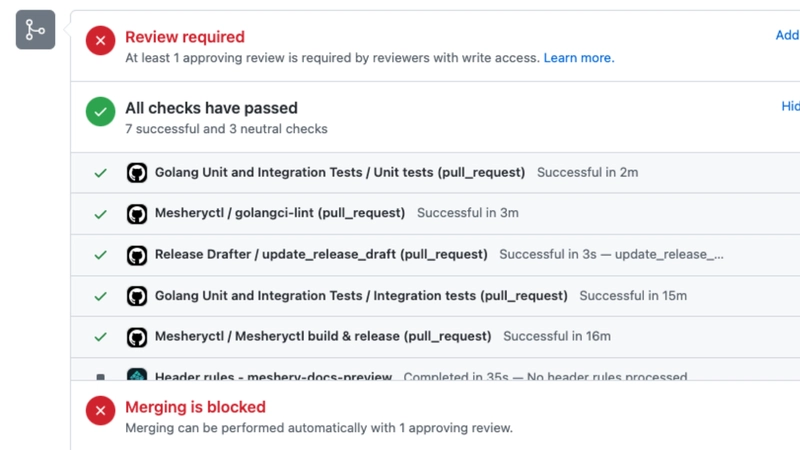This screenshot has width=800, height=450.
Task: Click the Netlify icon on Header rules row
Action: 137,374
